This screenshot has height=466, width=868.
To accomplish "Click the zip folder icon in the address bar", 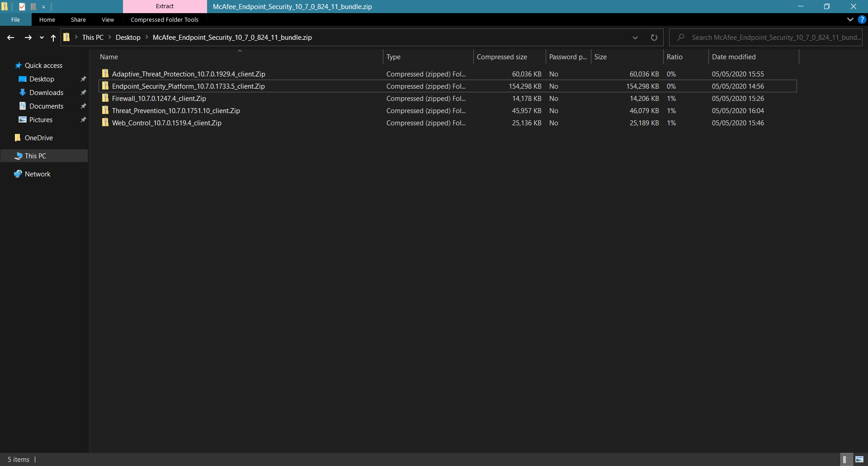I will coord(66,37).
